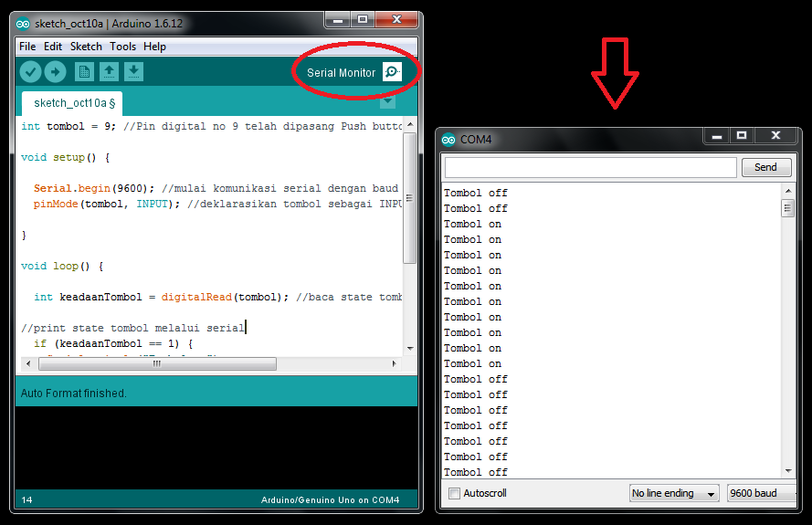Open the File menu
The height and width of the screenshot is (525, 812).
(x=27, y=47)
